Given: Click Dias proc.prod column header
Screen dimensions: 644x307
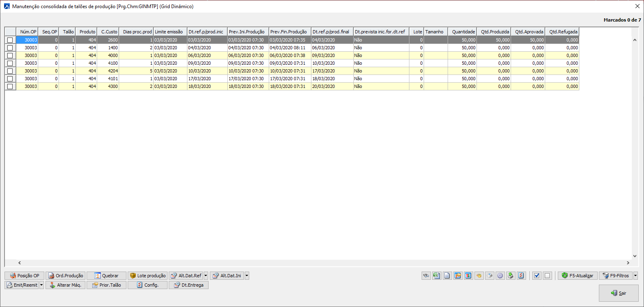Looking at the screenshot, I should pyautogui.click(x=136, y=32).
